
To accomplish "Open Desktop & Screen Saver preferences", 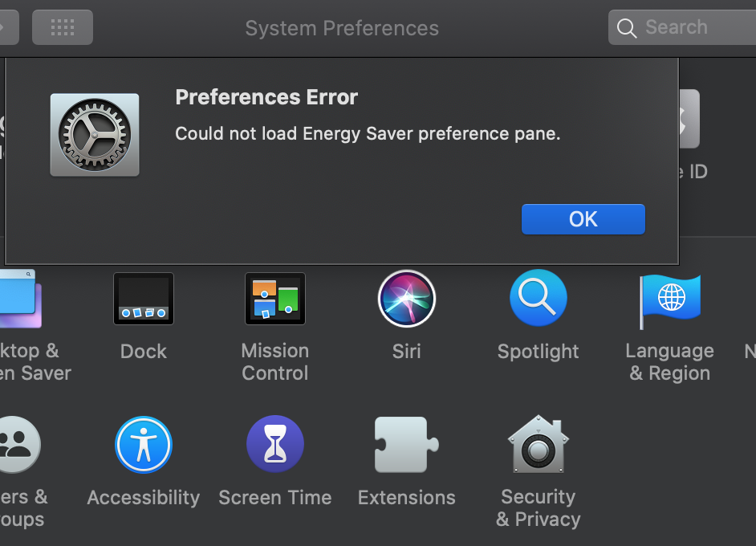I will coord(19,299).
